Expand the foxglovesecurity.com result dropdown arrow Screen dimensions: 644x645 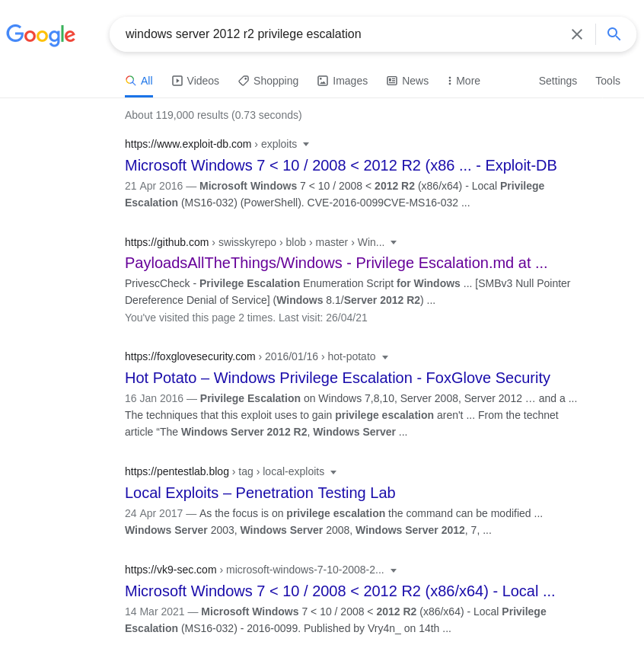tap(385, 356)
